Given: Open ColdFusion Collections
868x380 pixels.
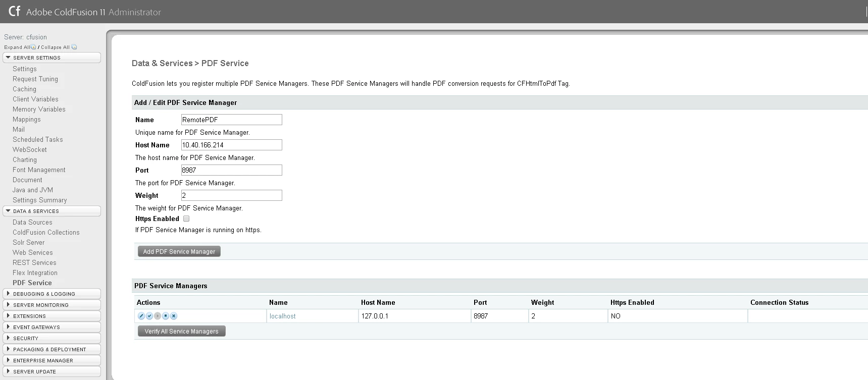Looking at the screenshot, I should click(x=46, y=232).
